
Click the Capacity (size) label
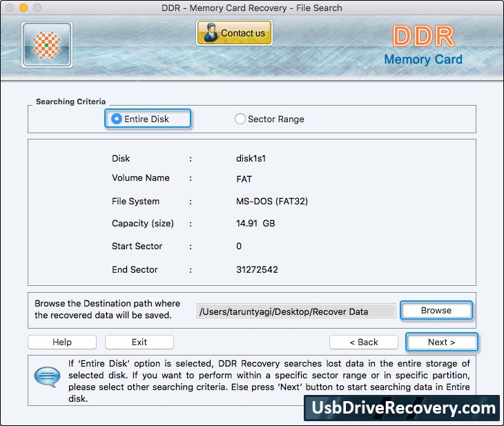pyautogui.click(x=143, y=223)
